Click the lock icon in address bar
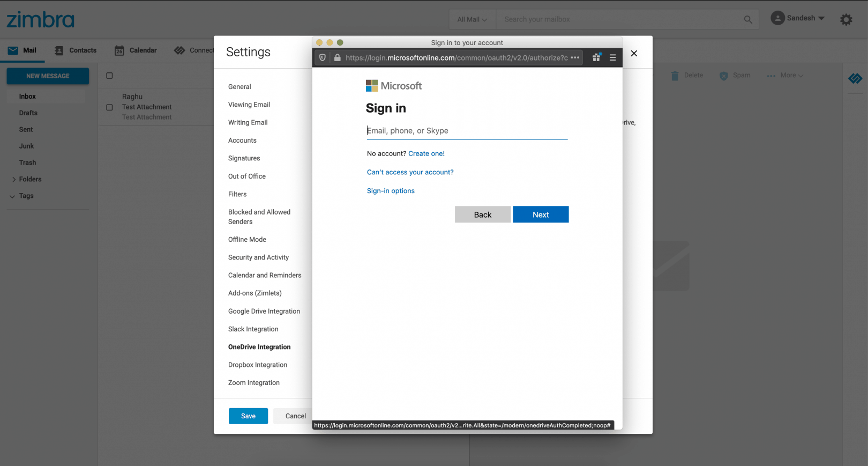Viewport: 868px width, 466px height. (x=337, y=57)
